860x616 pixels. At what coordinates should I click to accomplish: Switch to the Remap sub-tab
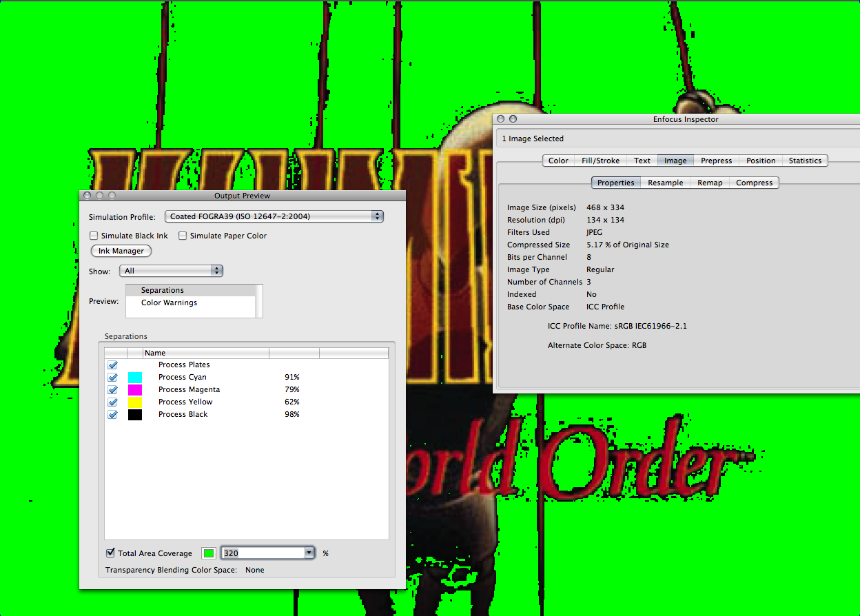pyautogui.click(x=710, y=183)
